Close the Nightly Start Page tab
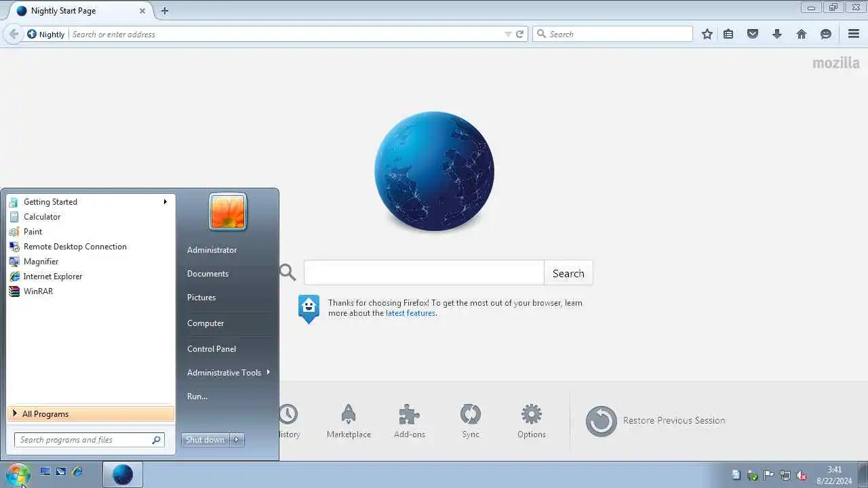Screen dimensions: 868x488 (x=142, y=11)
